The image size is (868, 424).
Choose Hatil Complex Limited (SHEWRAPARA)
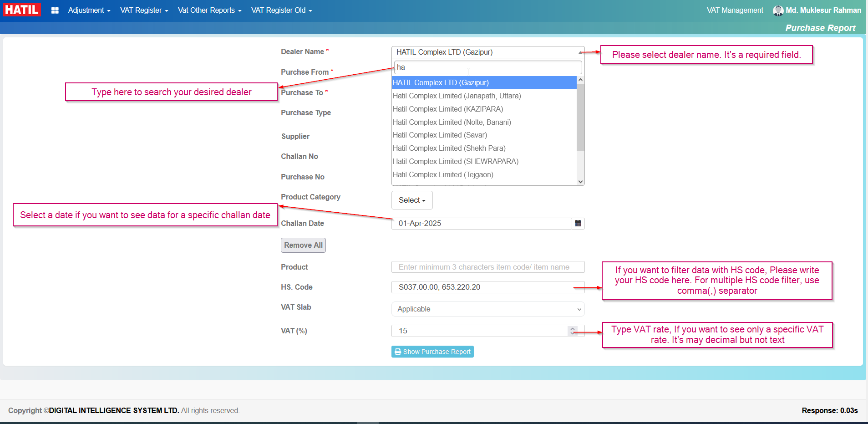pyautogui.click(x=484, y=162)
